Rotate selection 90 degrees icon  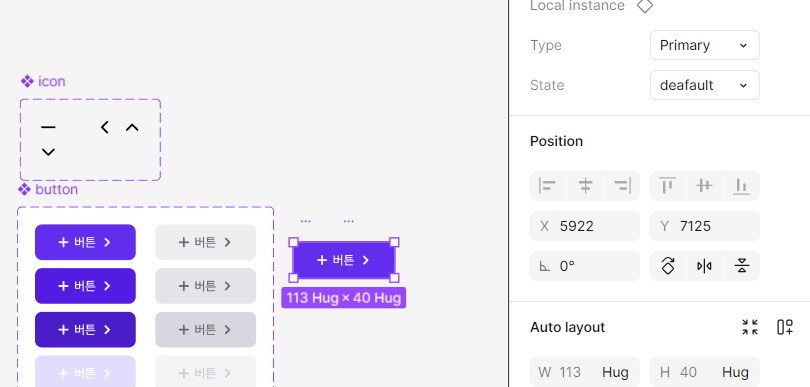pyautogui.click(x=668, y=266)
